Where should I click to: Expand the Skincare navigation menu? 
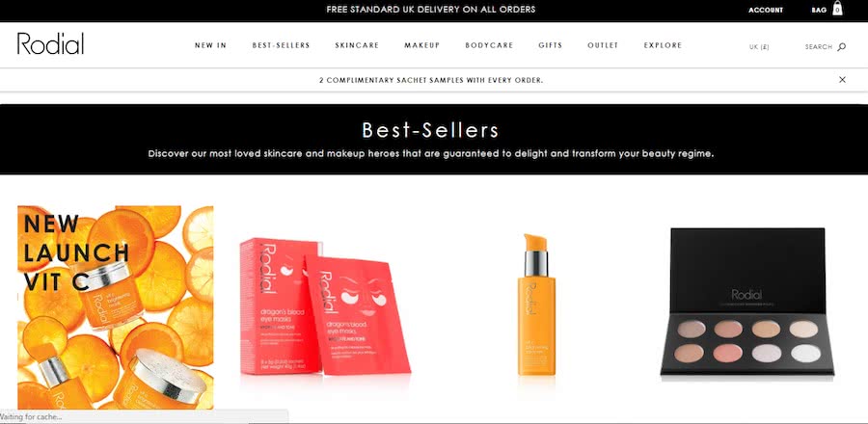(357, 45)
